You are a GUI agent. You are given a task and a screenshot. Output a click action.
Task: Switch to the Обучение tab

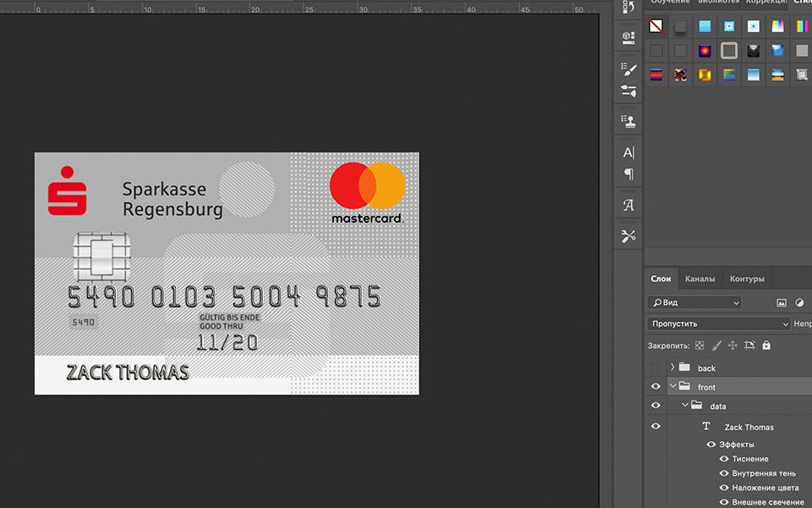670,3
